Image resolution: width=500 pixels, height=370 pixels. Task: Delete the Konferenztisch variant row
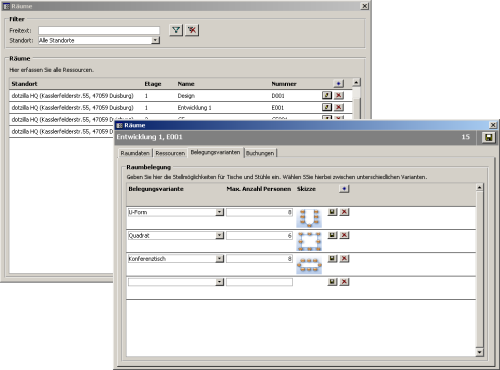[x=344, y=259]
